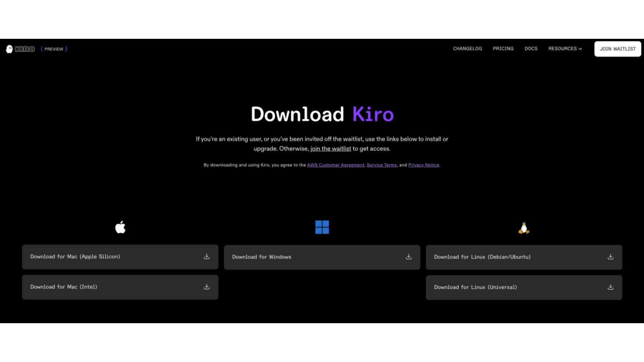Open the AWS Customer Agreement link

point(336,165)
